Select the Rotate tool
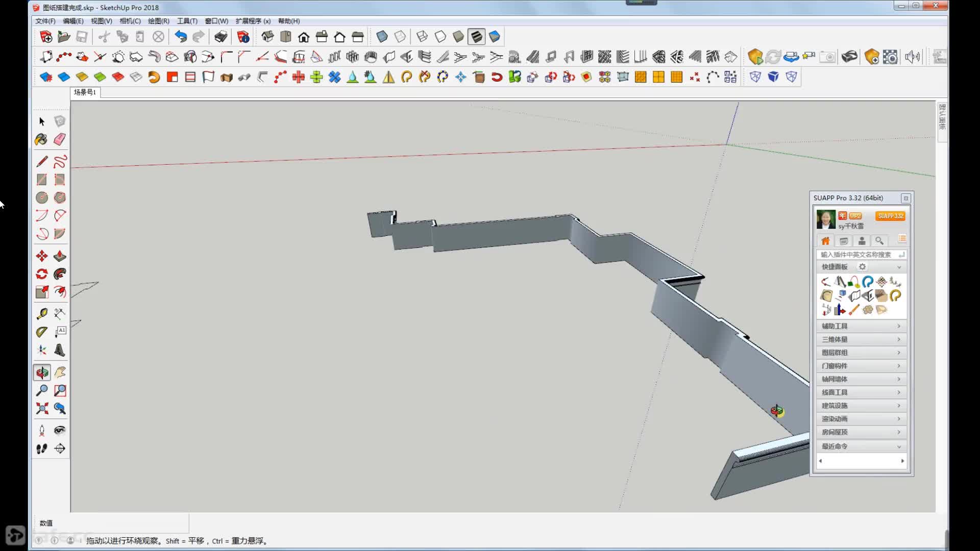Image resolution: width=980 pixels, height=551 pixels. 42,274
